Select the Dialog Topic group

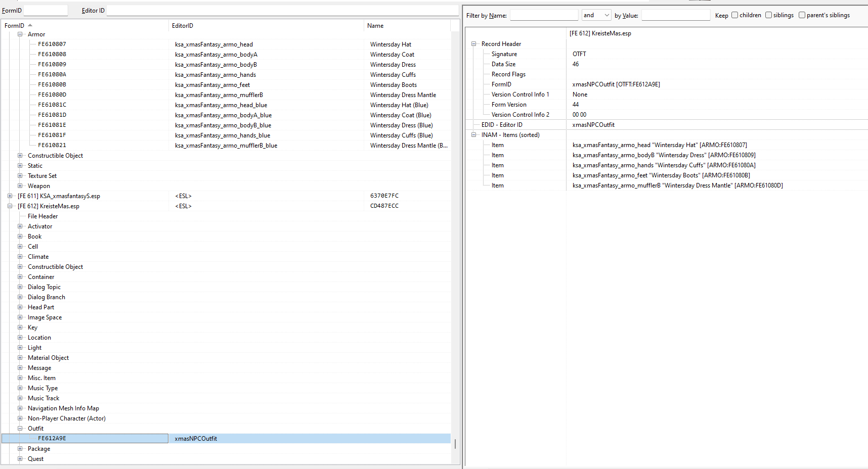(44, 287)
